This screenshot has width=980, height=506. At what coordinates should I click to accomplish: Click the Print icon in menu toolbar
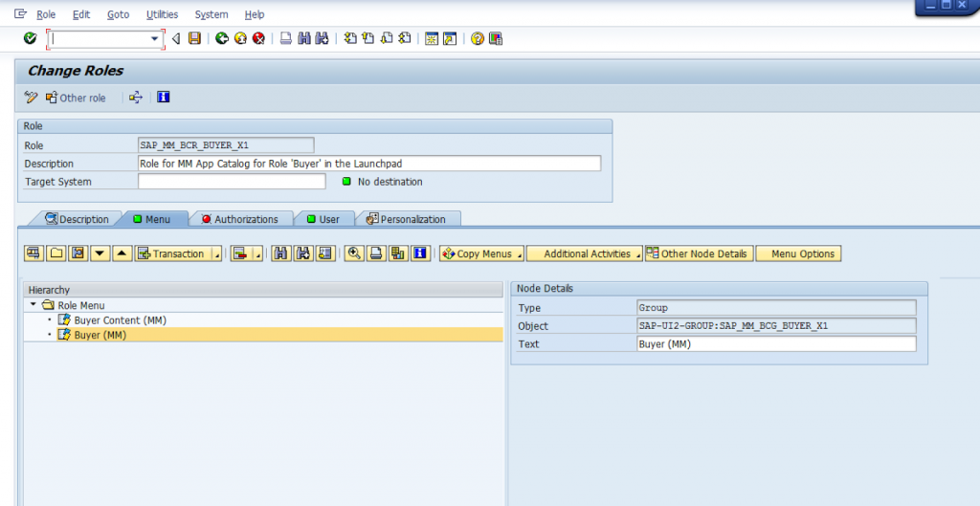tap(376, 253)
